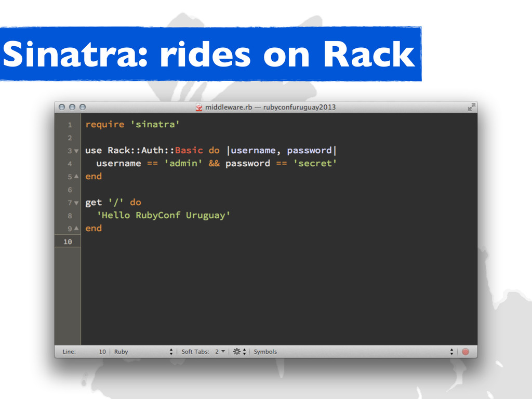Click the 'end' keyword on line 9
532x399 pixels.
tap(94, 229)
